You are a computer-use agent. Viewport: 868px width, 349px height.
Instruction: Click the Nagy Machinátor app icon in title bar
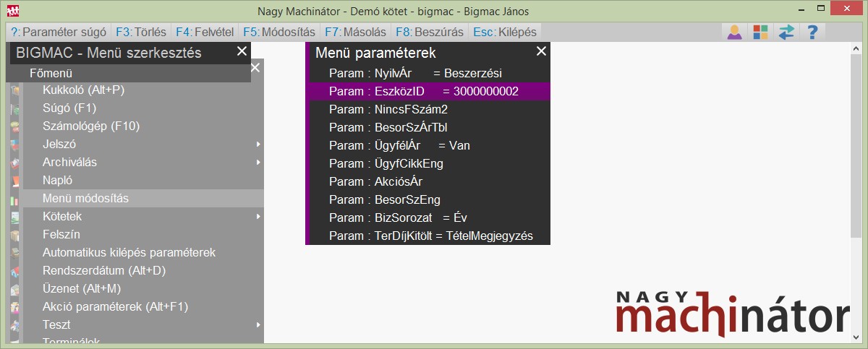pyautogui.click(x=13, y=11)
